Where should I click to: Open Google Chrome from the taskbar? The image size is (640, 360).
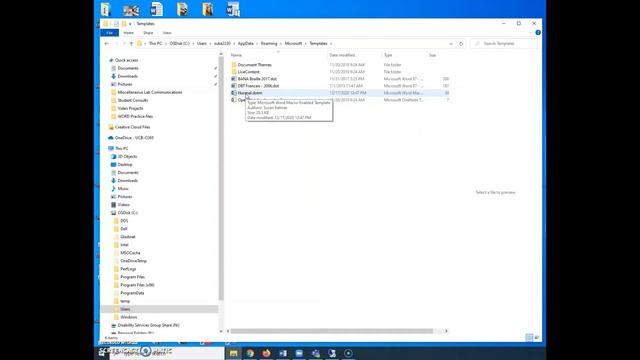250,353
